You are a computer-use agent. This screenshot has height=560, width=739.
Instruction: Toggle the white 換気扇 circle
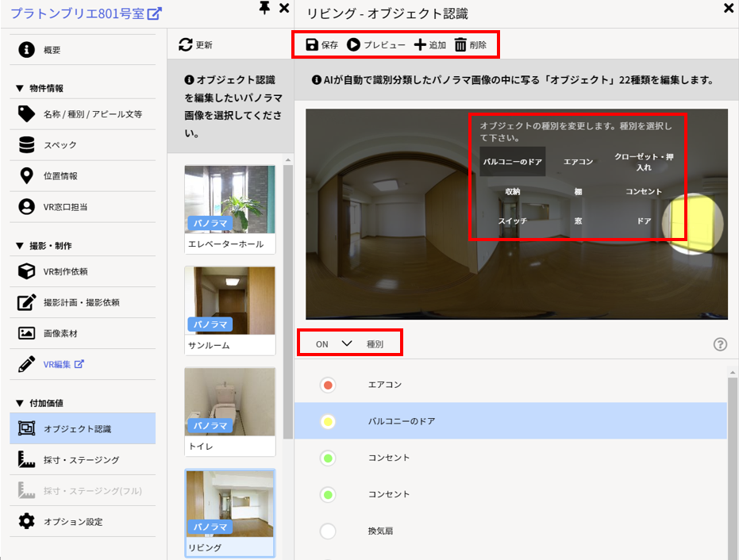328,531
